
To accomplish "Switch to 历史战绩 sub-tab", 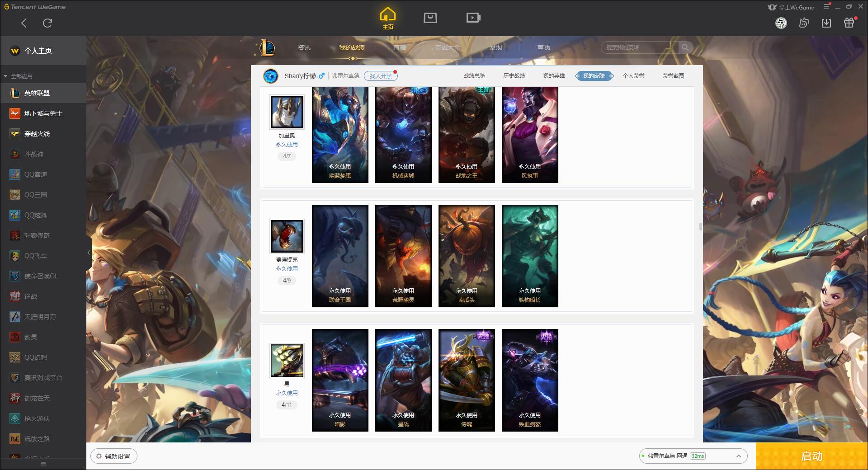I will (514, 76).
